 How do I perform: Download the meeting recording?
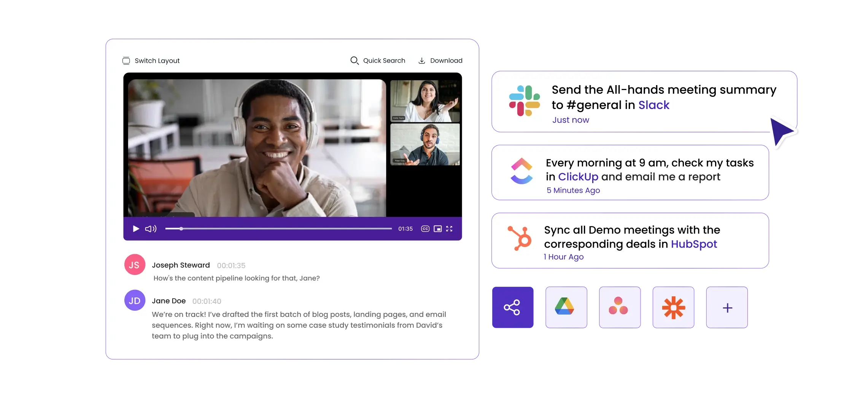click(x=440, y=61)
